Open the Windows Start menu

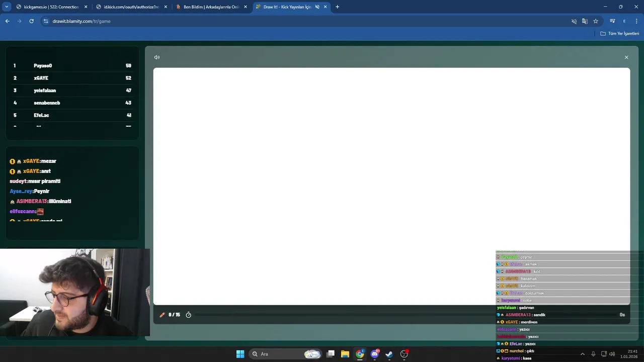point(240,354)
